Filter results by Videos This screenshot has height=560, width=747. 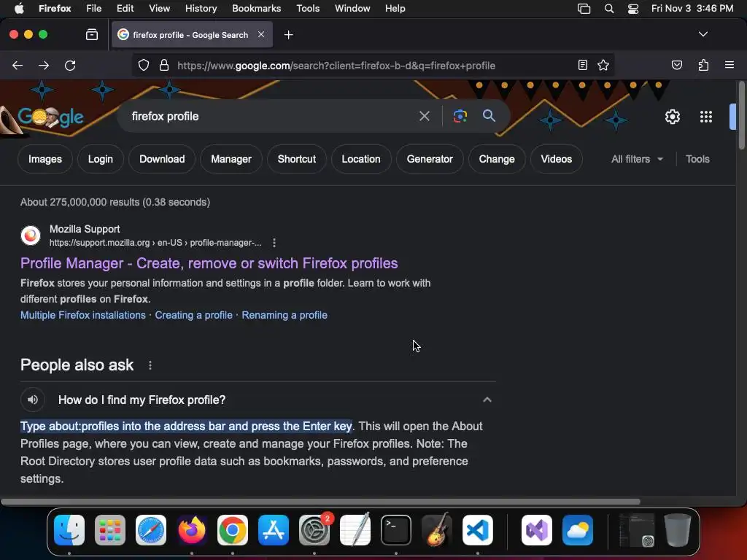pos(557,159)
